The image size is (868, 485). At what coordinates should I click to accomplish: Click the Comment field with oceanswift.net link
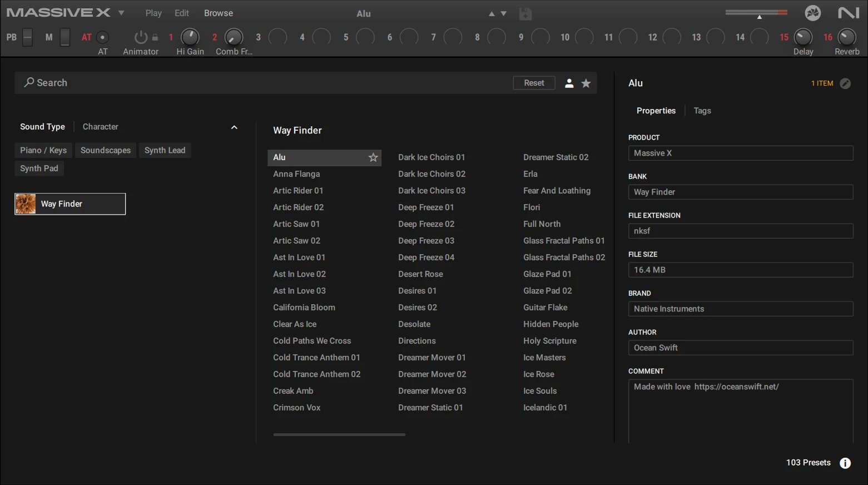[x=741, y=411]
